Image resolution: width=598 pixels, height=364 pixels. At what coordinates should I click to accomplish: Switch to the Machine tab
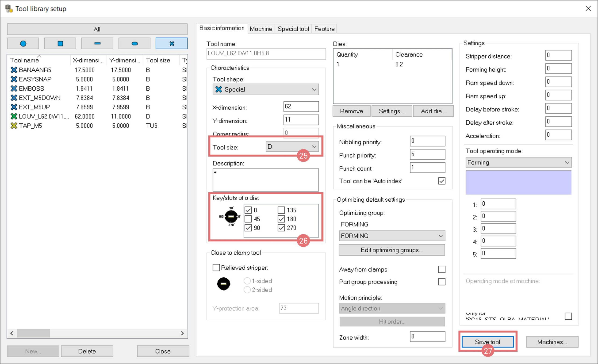(261, 29)
